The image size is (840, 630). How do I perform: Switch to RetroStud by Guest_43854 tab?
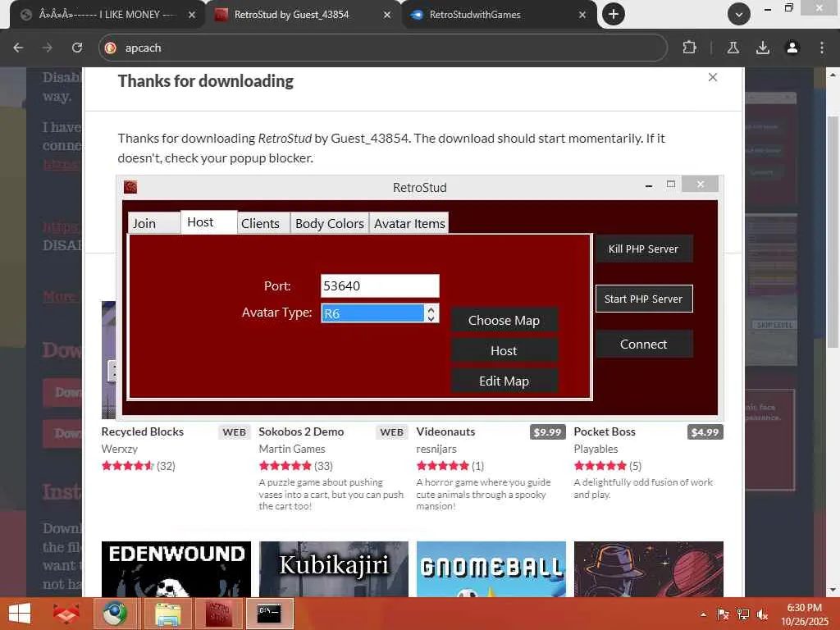303,15
